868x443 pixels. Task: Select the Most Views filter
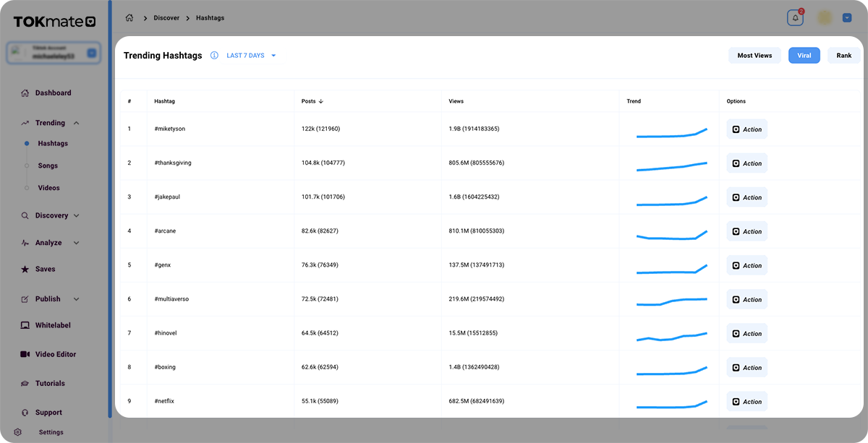point(754,56)
